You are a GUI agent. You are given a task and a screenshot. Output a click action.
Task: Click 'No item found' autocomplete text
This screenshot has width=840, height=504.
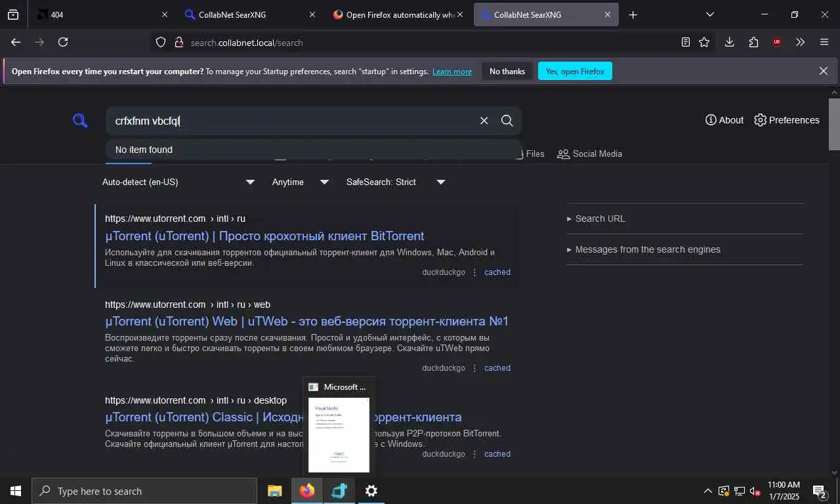[144, 150]
